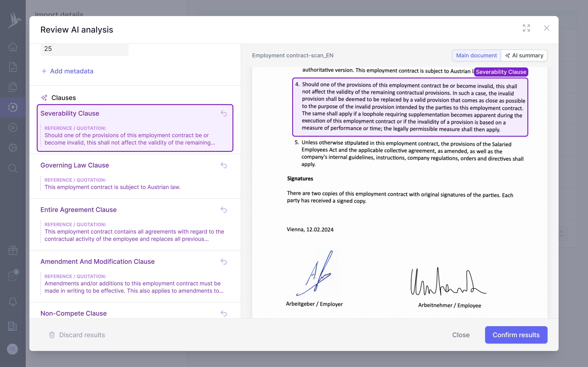Click Discard results button
The width and height of the screenshot is (588, 367).
77,335
